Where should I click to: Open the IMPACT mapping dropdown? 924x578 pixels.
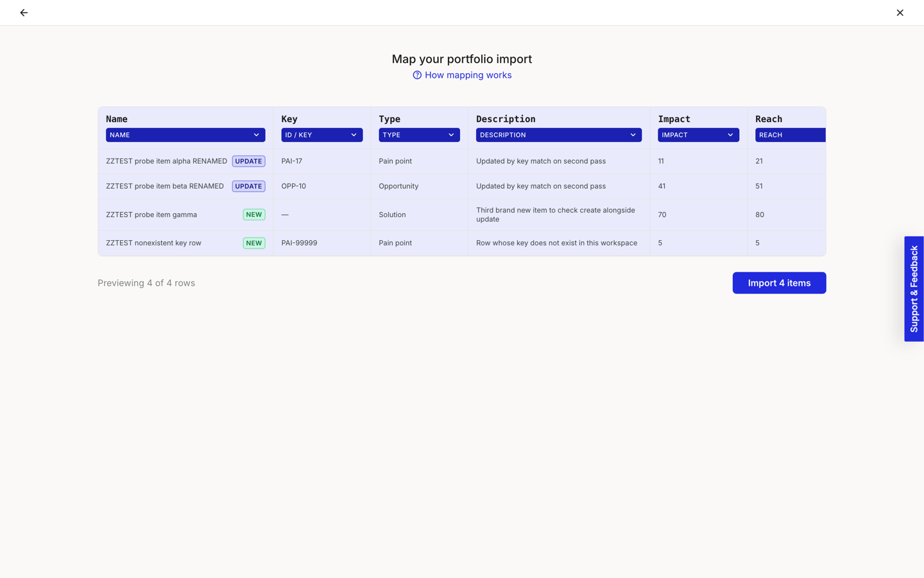(x=698, y=135)
